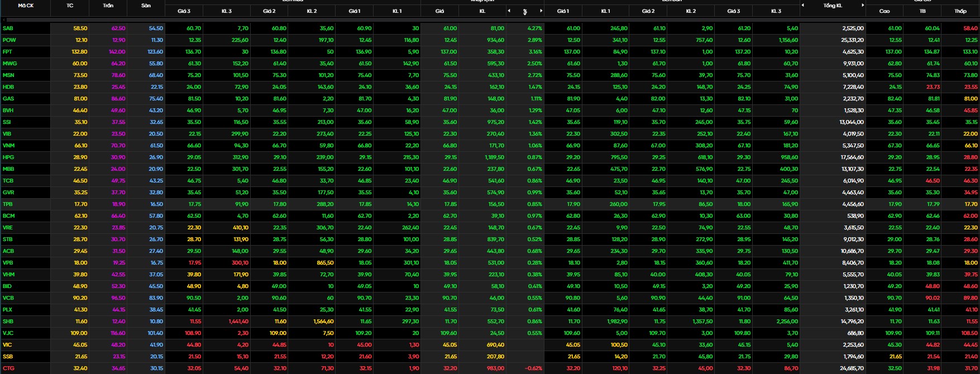Select the SHB ticker symbol

point(8,321)
